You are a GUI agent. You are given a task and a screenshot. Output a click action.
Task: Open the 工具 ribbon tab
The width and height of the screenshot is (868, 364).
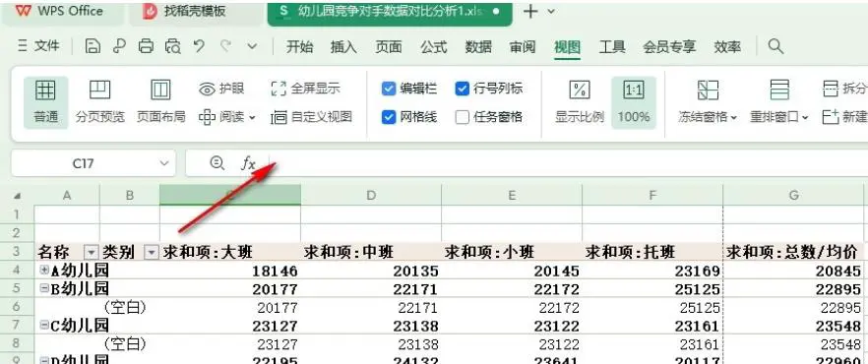point(612,47)
